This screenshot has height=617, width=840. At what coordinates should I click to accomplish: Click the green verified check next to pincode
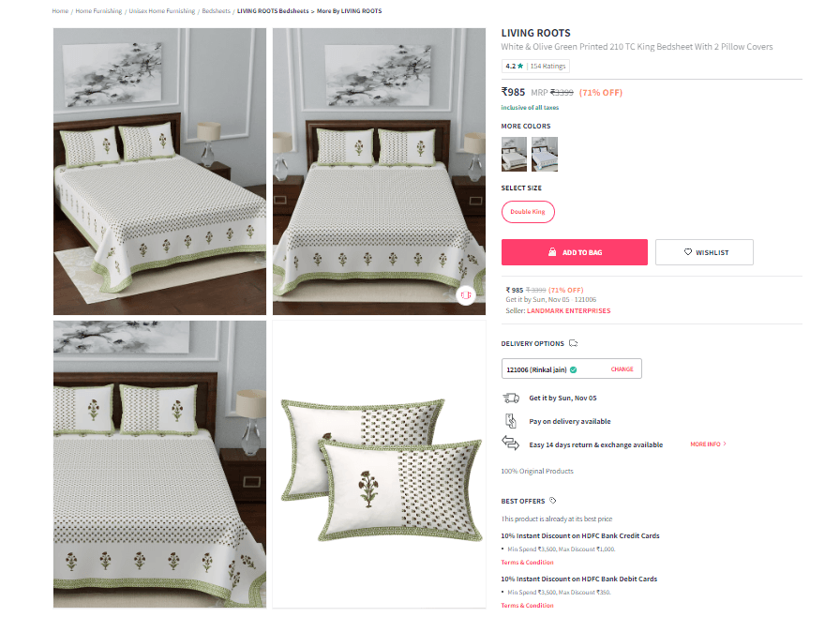pyautogui.click(x=573, y=369)
